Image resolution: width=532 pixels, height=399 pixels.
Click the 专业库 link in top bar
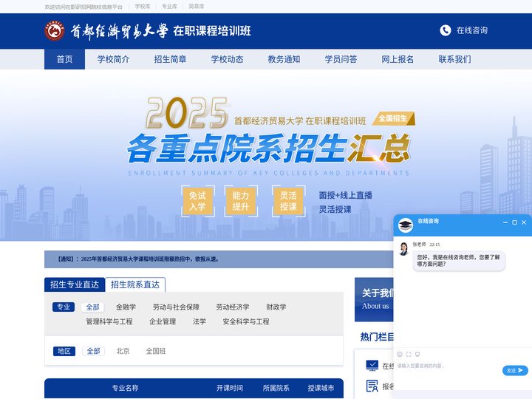pos(169,7)
